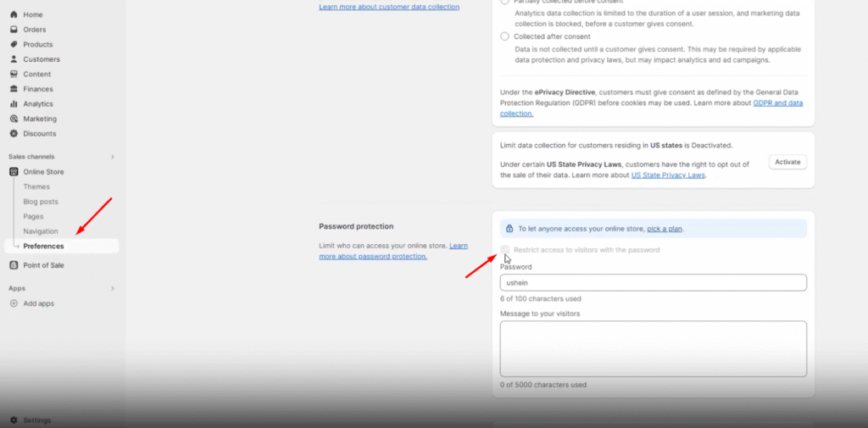Click 'Password protection' heading
868x428 pixels.
(x=356, y=226)
